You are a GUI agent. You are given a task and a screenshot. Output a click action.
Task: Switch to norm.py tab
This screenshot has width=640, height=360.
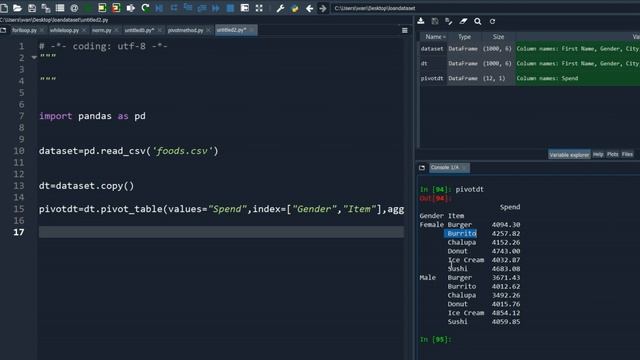[101, 30]
